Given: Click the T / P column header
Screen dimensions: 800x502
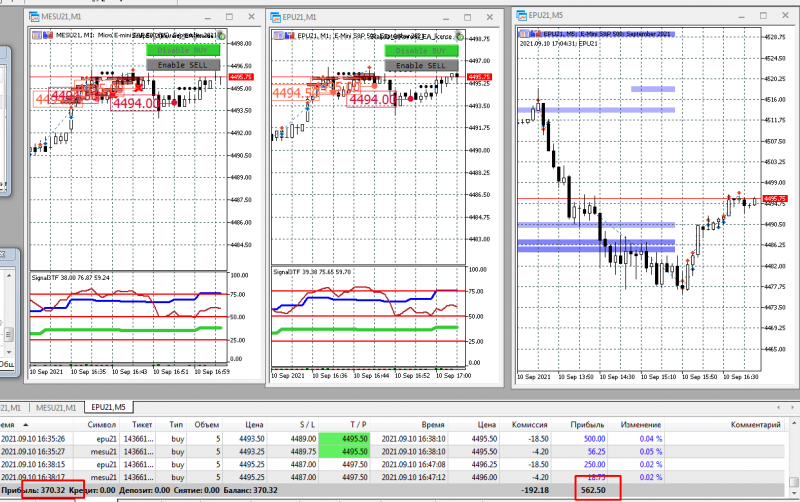Looking at the screenshot, I should 358,424.
